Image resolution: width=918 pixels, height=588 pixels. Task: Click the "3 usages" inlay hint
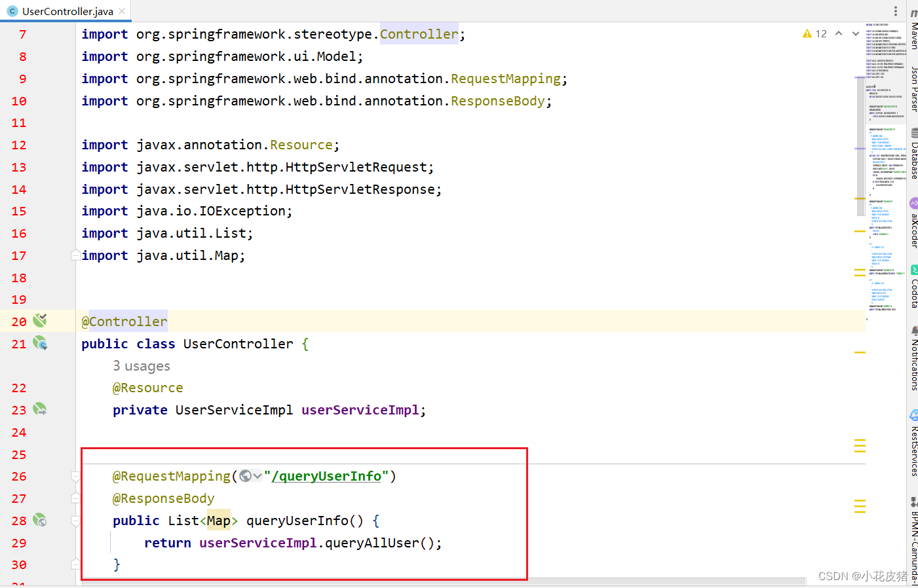tap(142, 366)
